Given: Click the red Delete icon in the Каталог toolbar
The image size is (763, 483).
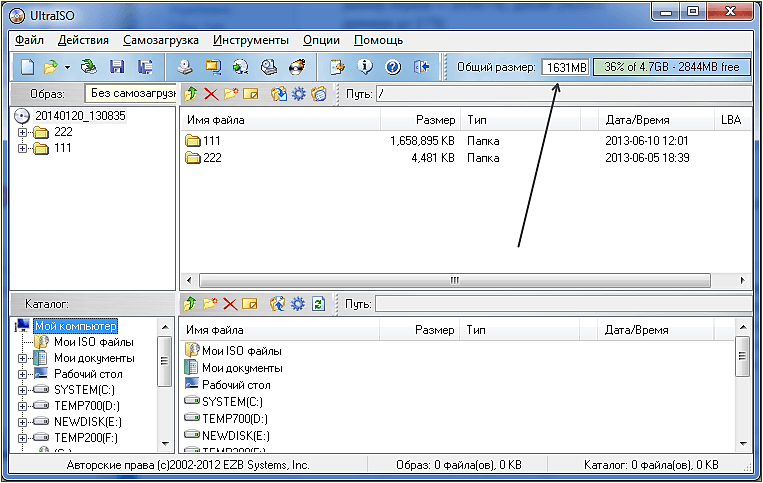Looking at the screenshot, I should 230,304.
